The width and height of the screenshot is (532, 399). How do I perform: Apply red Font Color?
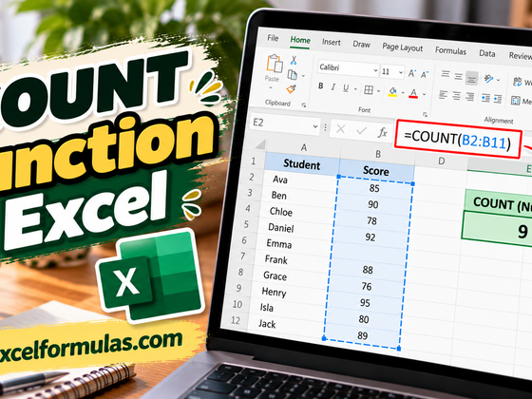coord(413,93)
